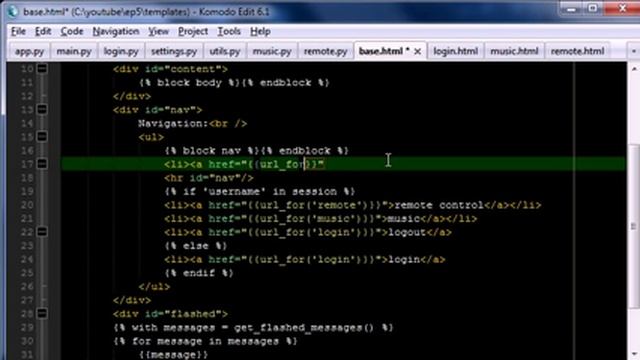Click the '{{message}}' text on line 31
This screenshot has height=360, width=640.
(173, 354)
